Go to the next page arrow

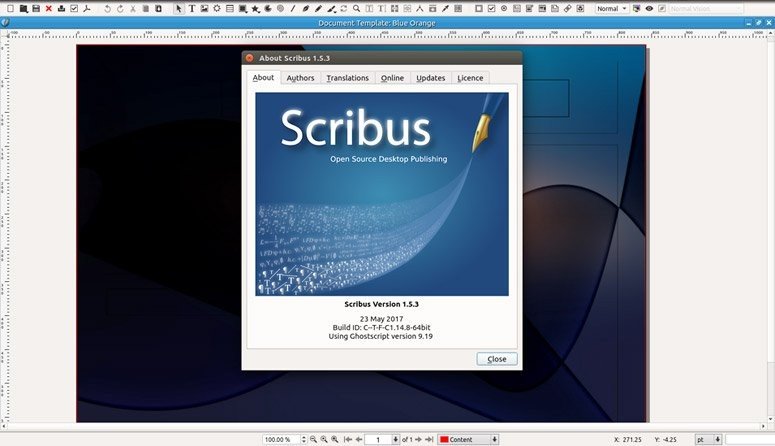click(x=419, y=439)
